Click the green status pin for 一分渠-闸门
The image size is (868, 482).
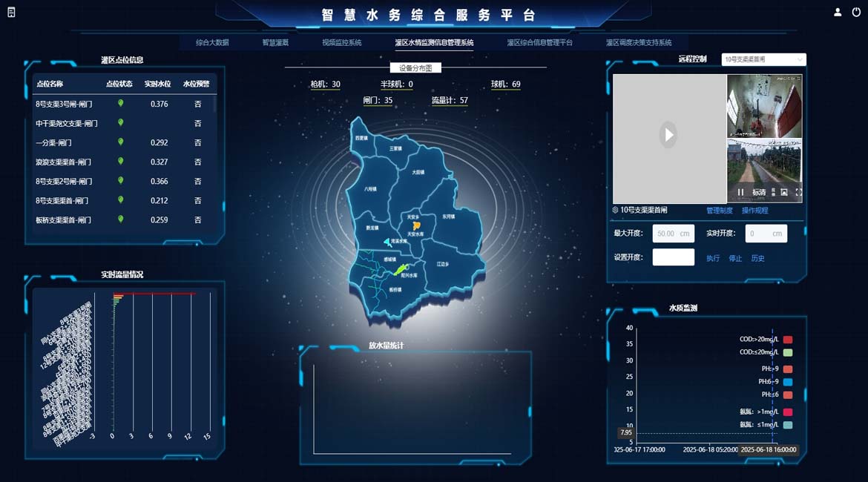point(121,142)
